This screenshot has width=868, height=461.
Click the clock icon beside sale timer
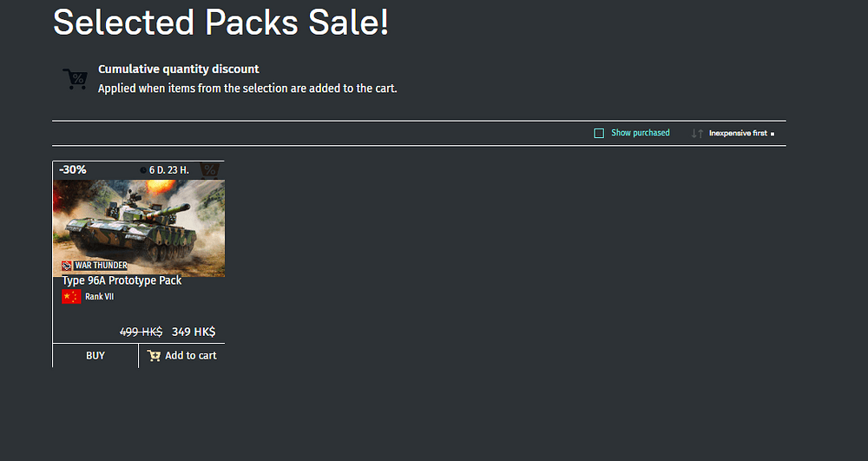pyautogui.click(x=143, y=170)
